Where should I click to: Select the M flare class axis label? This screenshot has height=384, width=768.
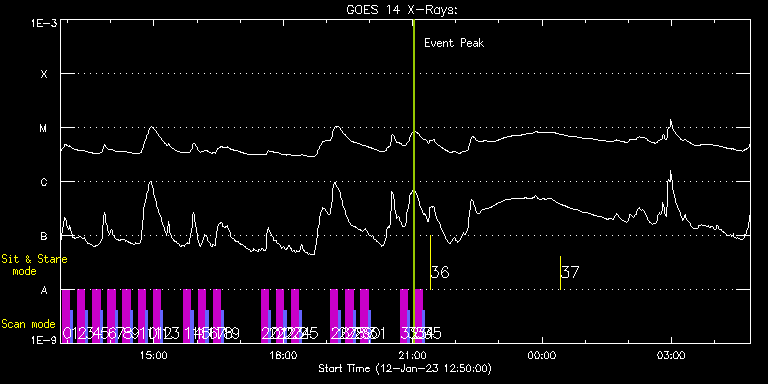coord(44,129)
